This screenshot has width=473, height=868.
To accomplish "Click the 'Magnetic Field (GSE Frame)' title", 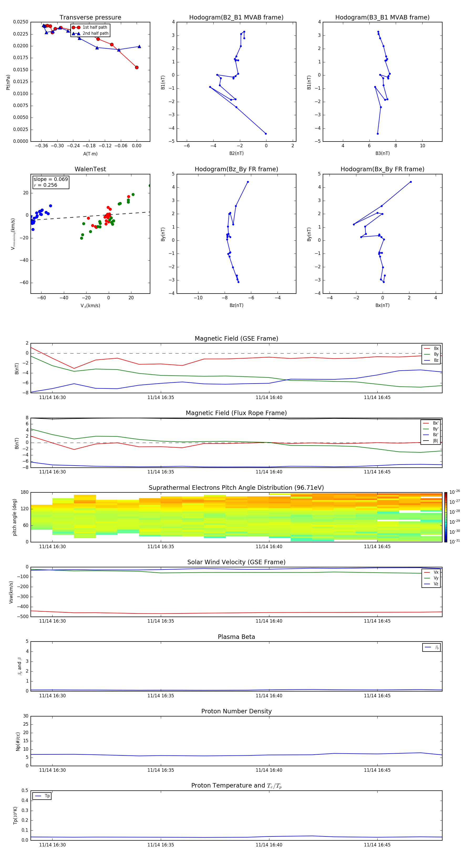I will coord(236,339).
